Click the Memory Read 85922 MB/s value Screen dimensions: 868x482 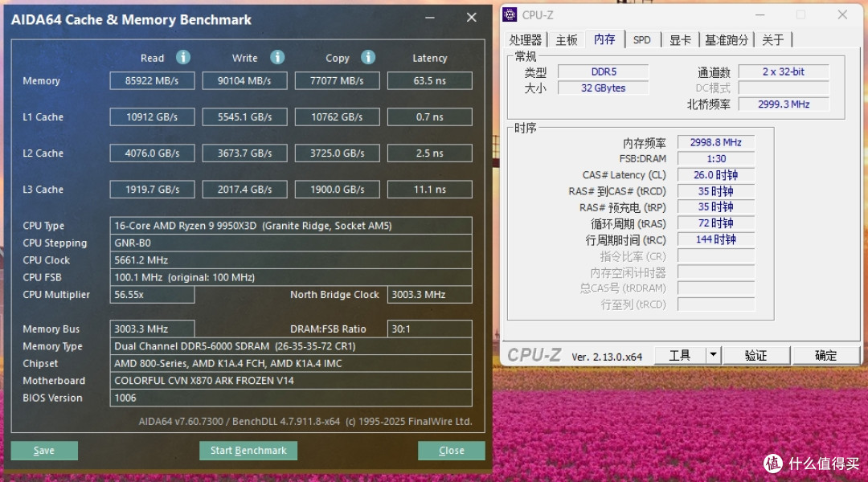click(x=152, y=81)
